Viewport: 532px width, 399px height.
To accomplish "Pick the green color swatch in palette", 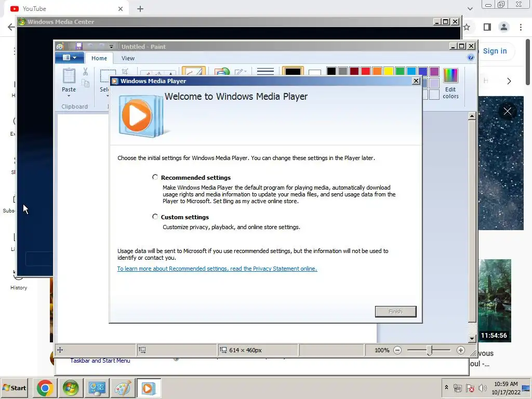I will (x=400, y=71).
